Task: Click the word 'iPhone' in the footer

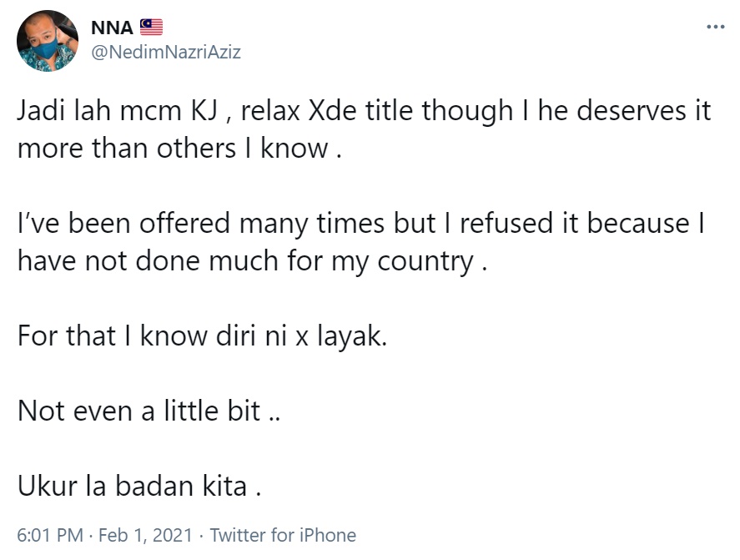Action: point(328,536)
